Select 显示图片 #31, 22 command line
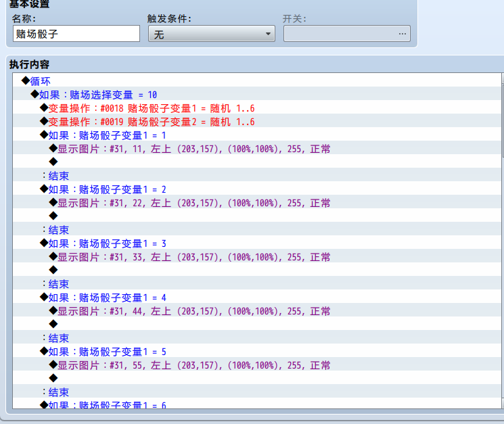This screenshot has height=424, width=504. pyautogui.click(x=257, y=202)
